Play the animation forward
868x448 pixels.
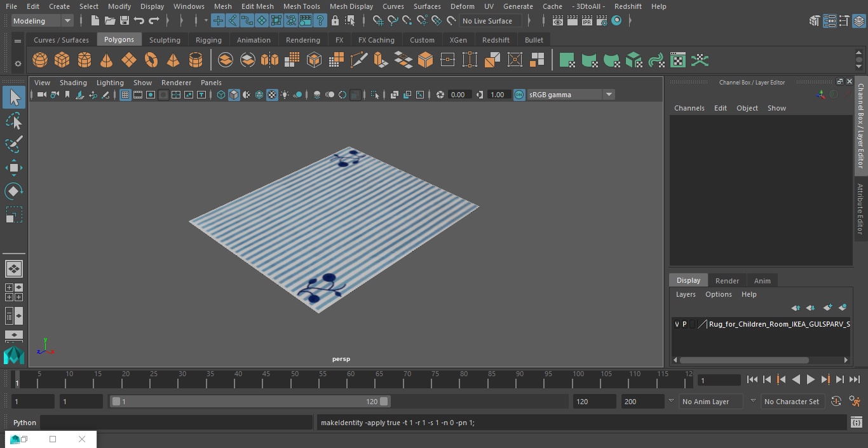pos(810,379)
